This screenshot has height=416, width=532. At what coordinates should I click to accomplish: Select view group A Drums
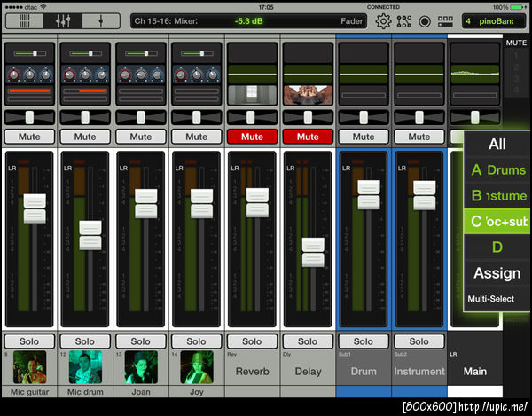point(497,169)
